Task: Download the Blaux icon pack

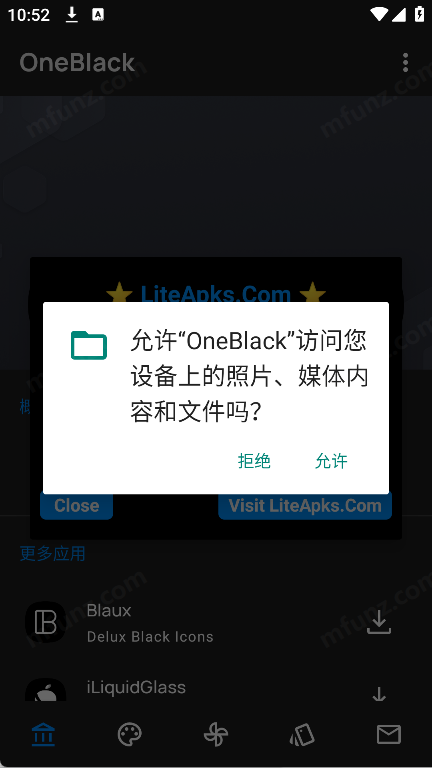Action: [x=379, y=622]
